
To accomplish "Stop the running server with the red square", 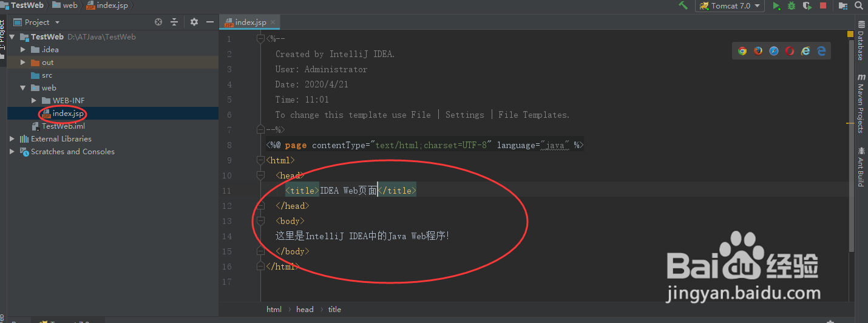I will click(x=823, y=5).
